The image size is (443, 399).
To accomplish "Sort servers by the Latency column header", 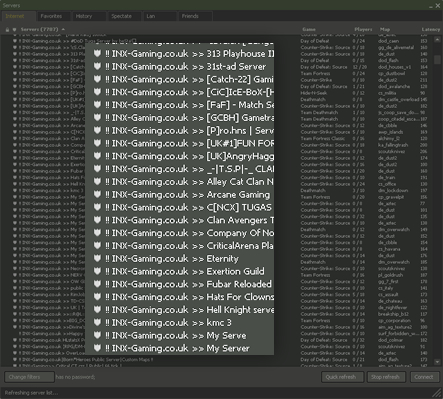I will point(431,29).
